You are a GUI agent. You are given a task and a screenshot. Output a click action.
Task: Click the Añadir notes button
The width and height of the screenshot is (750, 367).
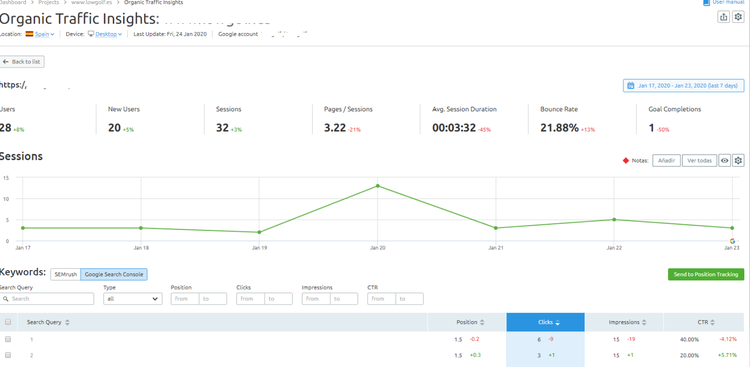(666, 161)
